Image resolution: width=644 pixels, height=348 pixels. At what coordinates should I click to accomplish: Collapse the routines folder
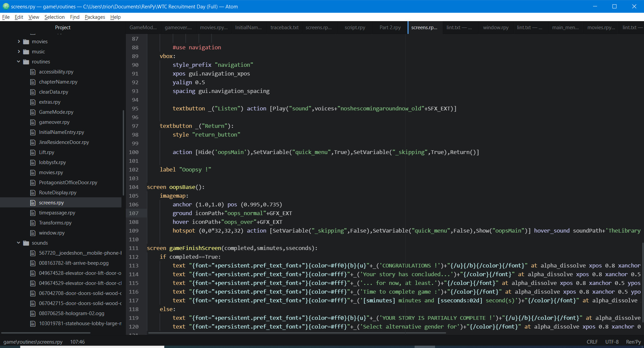pyautogui.click(x=18, y=61)
